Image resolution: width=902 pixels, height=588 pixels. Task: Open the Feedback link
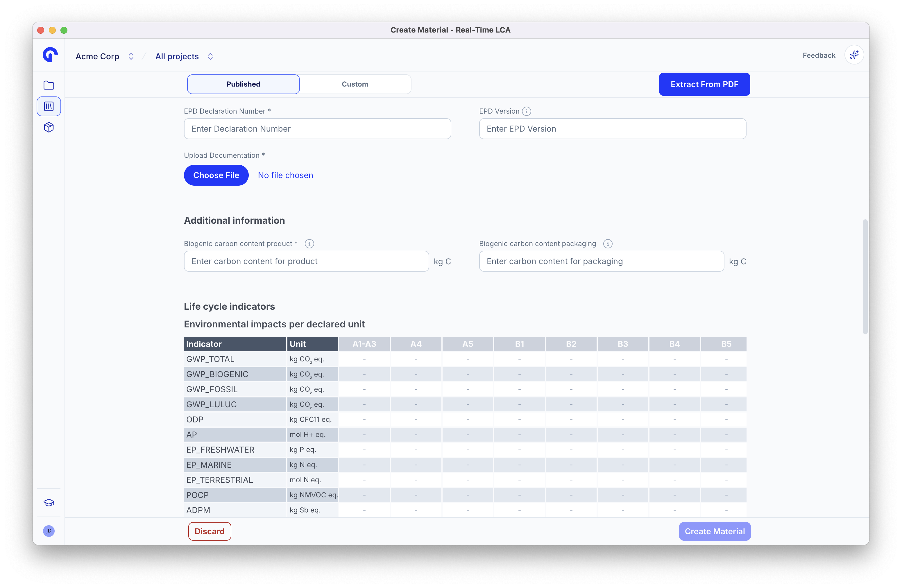pos(819,55)
